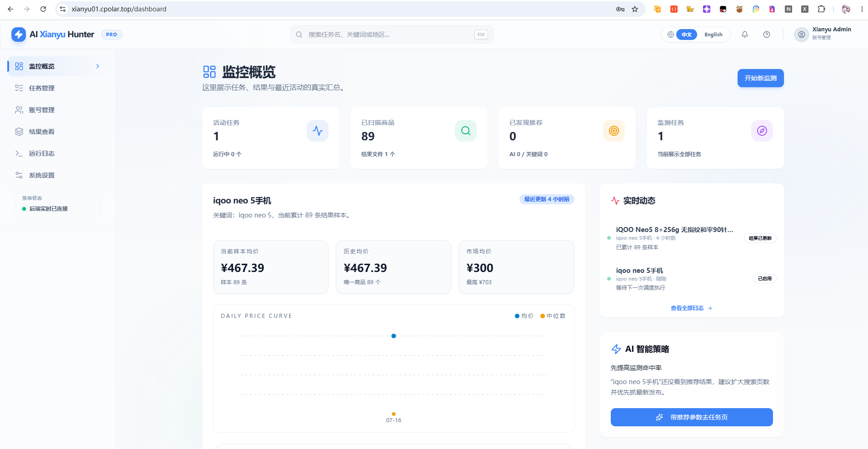Click the 后端实时已连接 status text
This screenshot has height=449, width=868.
(x=49, y=209)
